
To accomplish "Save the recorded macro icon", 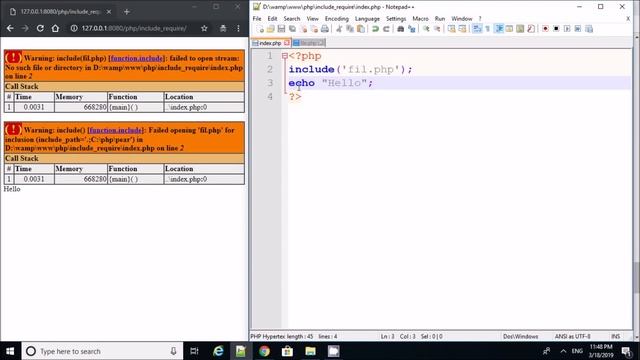I will [589, 29].
